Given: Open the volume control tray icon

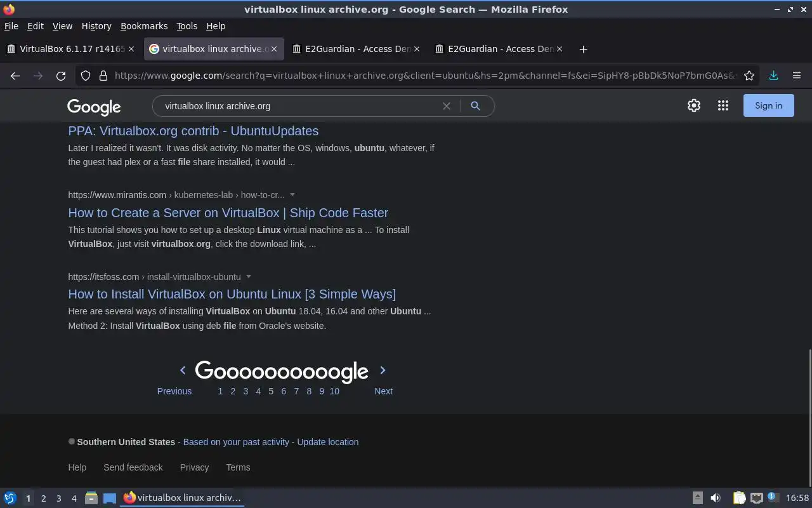Looking at the screenshot, I should [715, 498].
